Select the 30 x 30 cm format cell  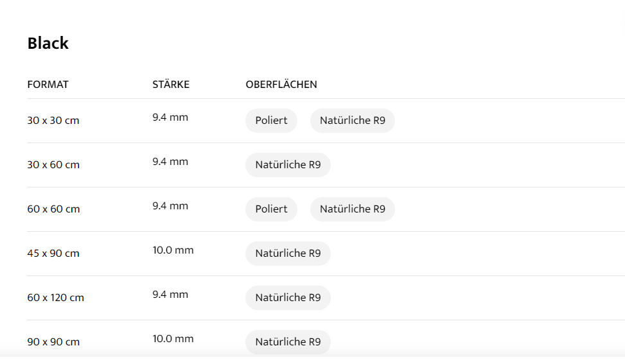[x=53, y=121]
